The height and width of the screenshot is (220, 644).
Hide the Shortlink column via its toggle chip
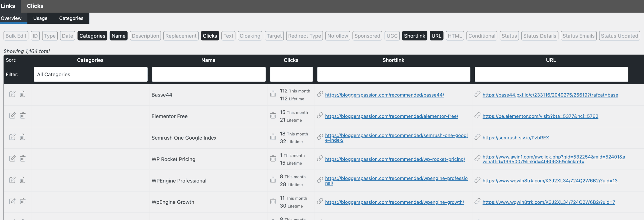(x=415, y=36)
